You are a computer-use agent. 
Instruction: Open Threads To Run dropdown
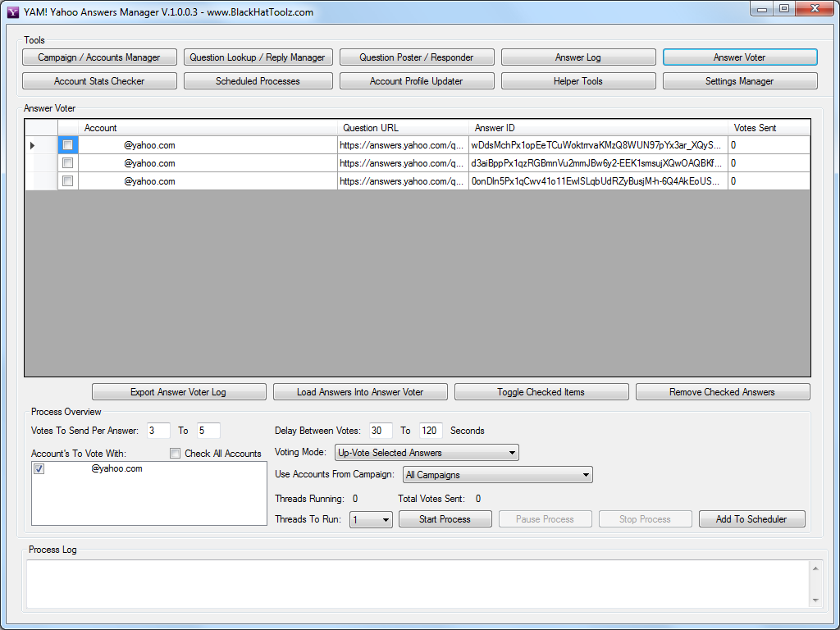(x=371, y=519)
